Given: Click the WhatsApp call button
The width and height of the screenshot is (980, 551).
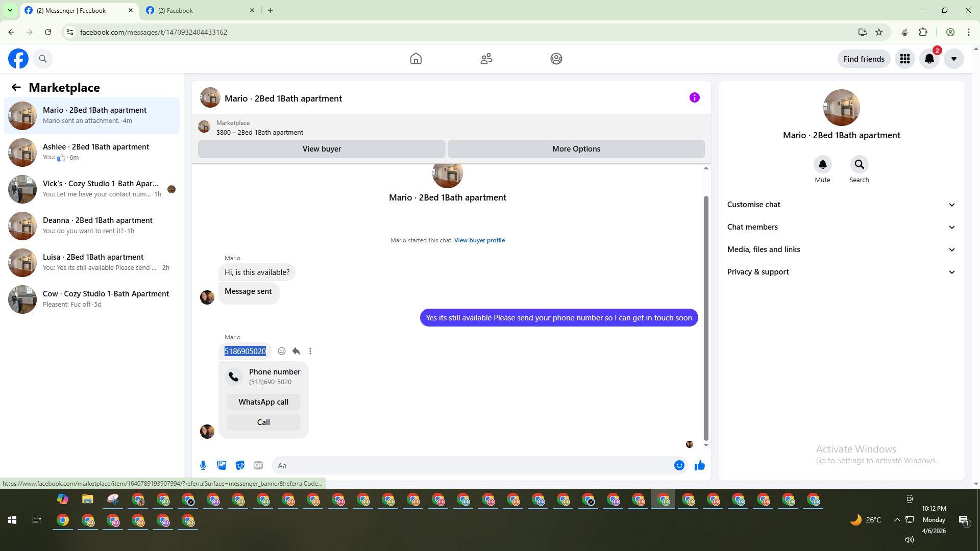Looking at the screenshot, I should [x=263, y=402].
